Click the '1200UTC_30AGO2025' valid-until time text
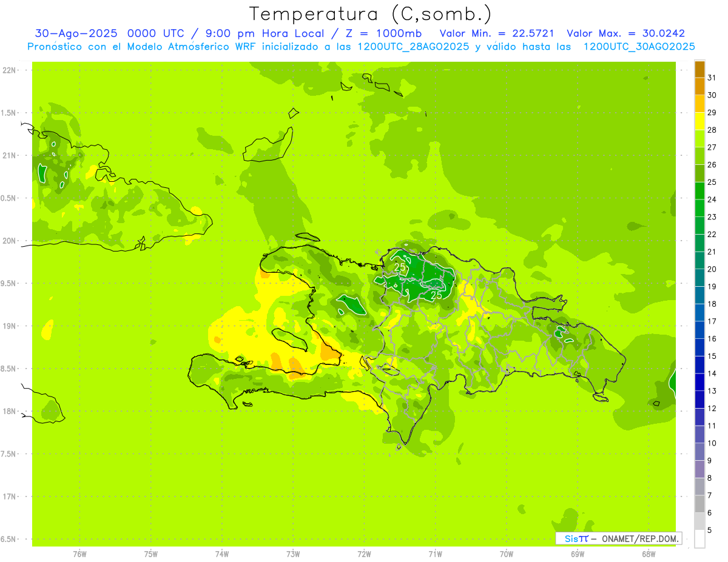 (639, 47)
